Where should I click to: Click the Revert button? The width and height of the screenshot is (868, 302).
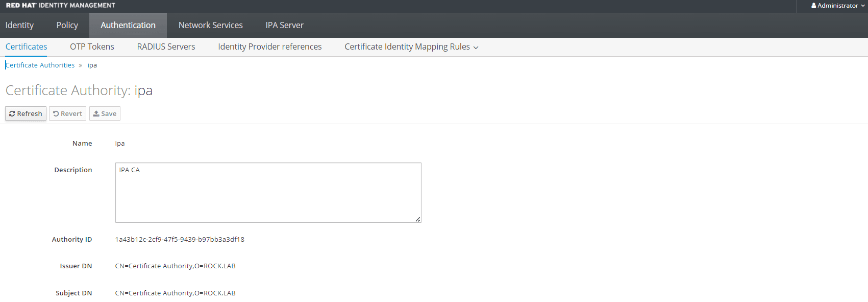[x=67, y=113]
